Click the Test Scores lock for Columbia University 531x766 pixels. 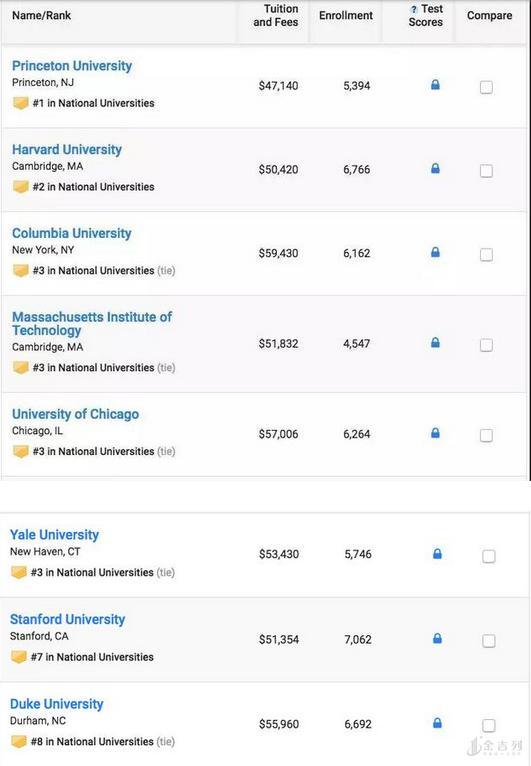point(435,252)
